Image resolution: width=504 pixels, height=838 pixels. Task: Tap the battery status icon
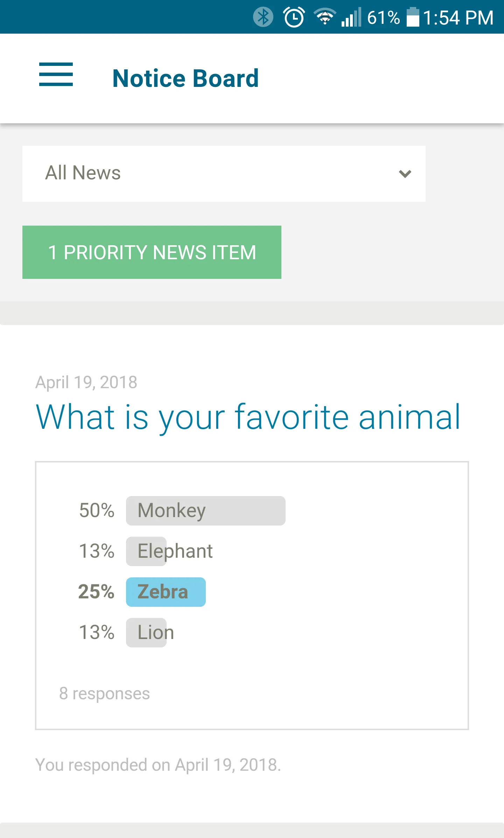tap(413, 17)
